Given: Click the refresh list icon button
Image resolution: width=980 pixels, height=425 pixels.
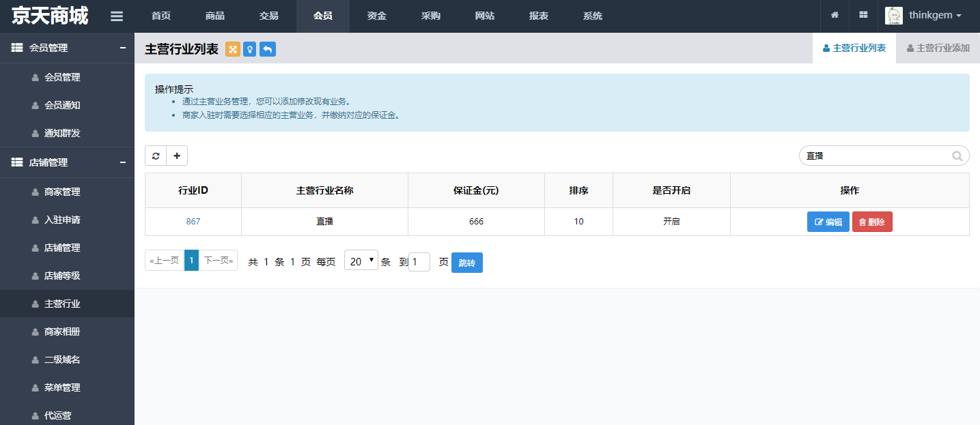Looking at the screenshot, I should tap(156, 156).
